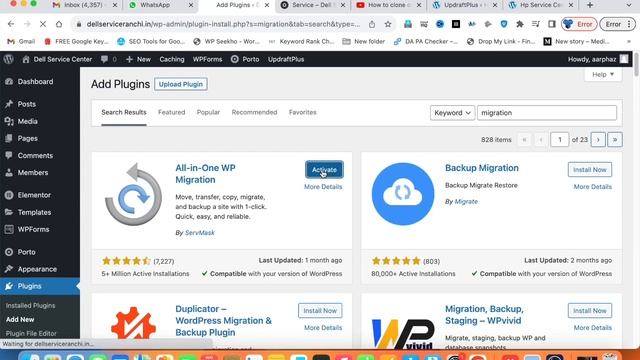Open Pages in the sidebar

click(x=27, y=138)
